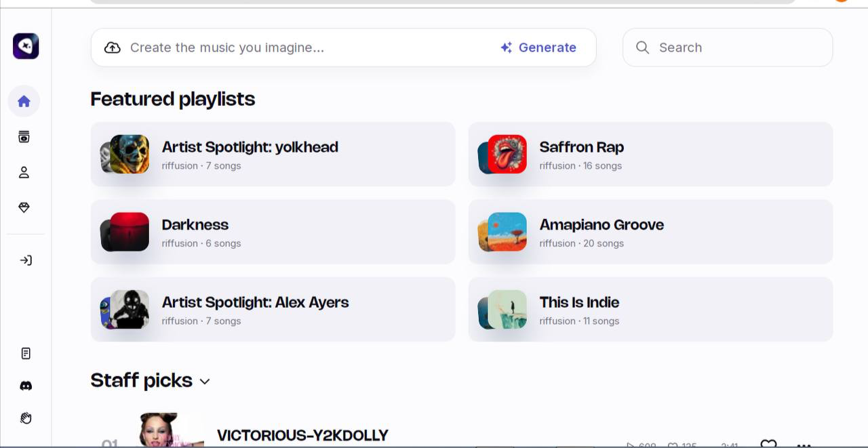
Task: Open the Discord icon link
Action: (26, 386)
